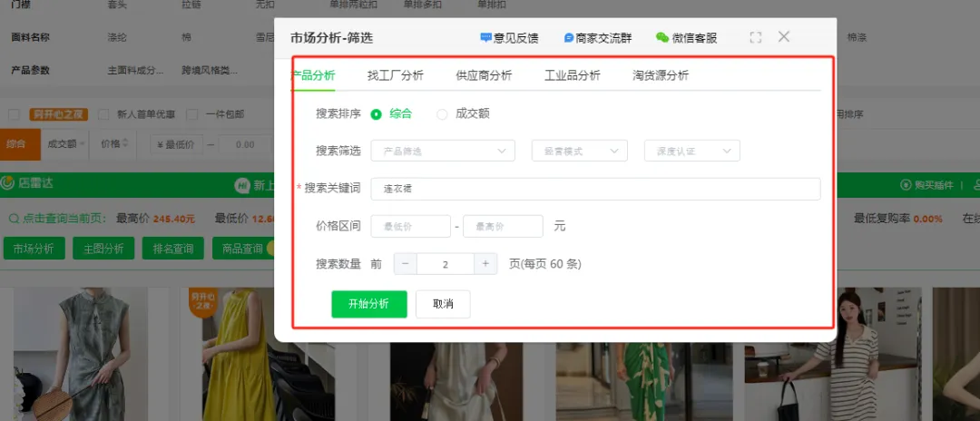Toggle the 一件包邮 checkbox
This screenshot has height=421, width=980.
[192, 114]
